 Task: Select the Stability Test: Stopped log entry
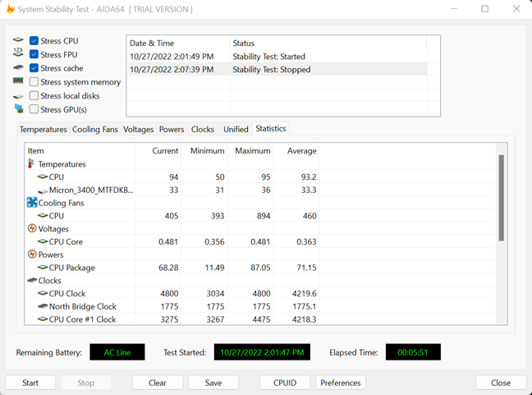coord(277,69)
